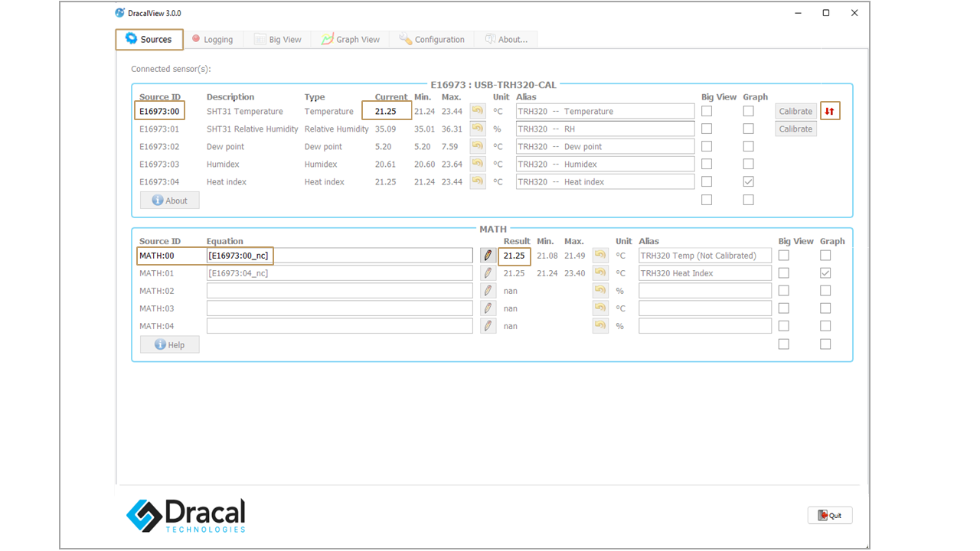The image size is (980, 551).
Task: Minimize the DracalView window
Action: coord(798,13)
